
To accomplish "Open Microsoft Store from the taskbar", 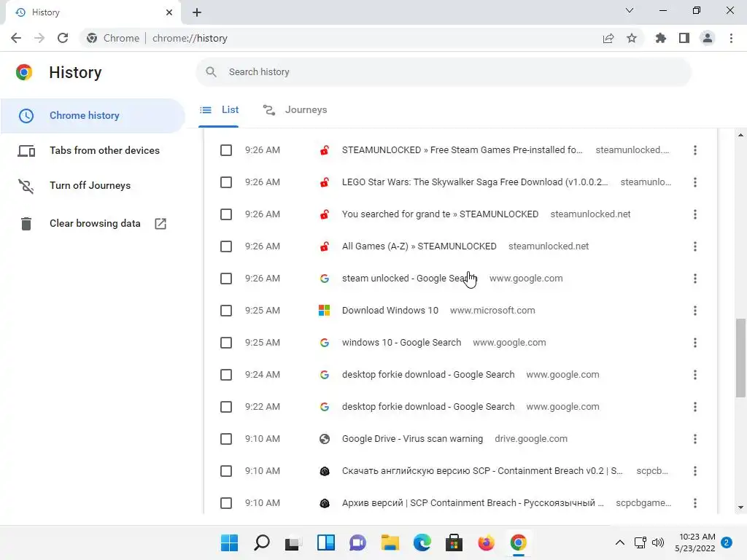I will point(454,542).
